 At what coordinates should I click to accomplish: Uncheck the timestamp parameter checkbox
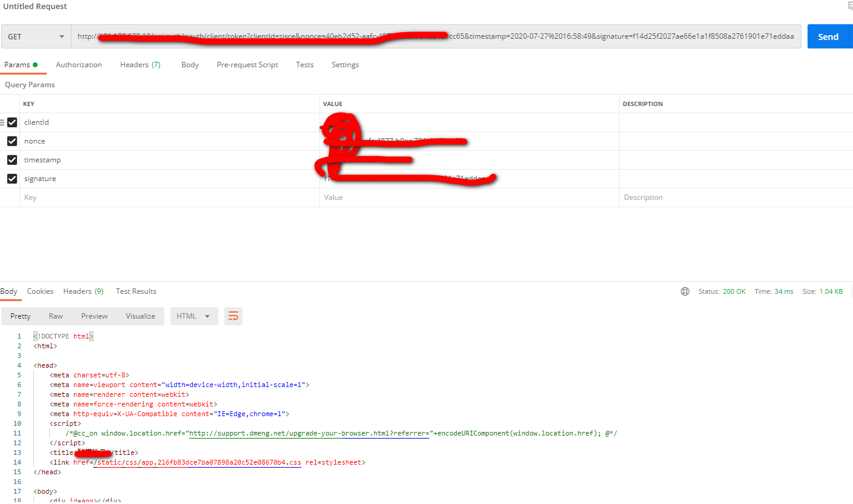12,160
